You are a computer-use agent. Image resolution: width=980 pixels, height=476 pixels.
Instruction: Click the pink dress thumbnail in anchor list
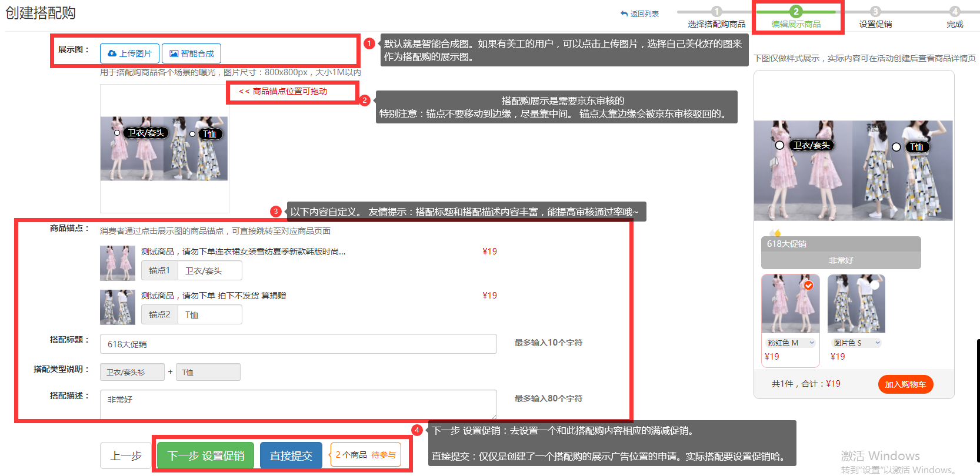[x=117, y=263]
